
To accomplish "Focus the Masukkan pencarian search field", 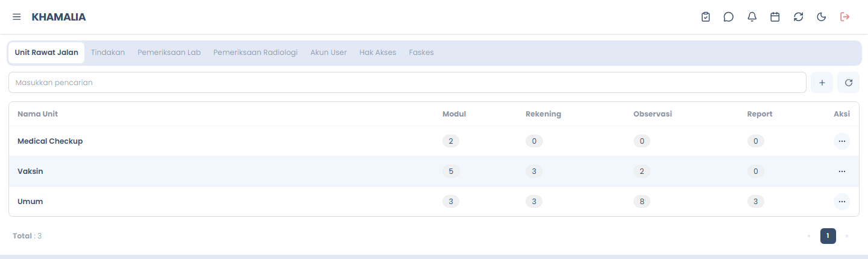I will [407, 83].
